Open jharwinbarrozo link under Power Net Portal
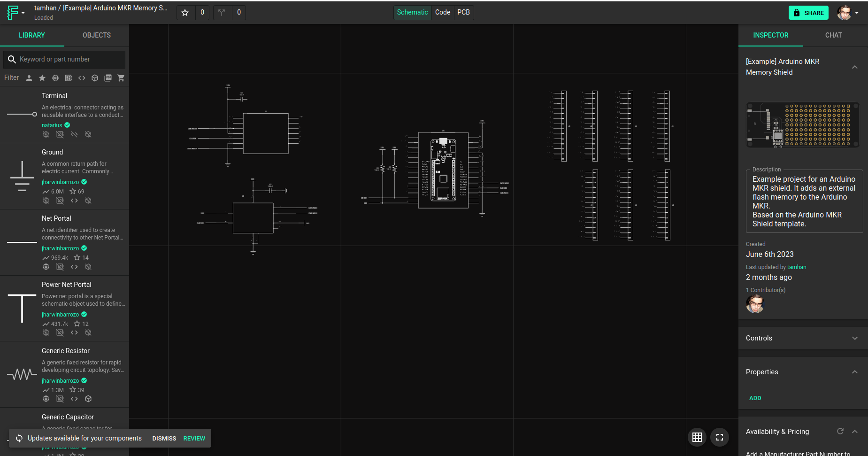 [60, 315]
